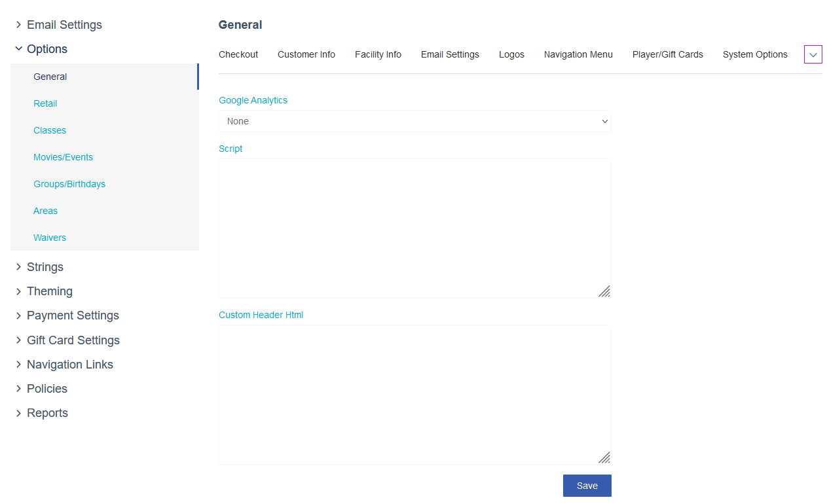Open the Google Analytics dropdown
Image resolution: width=827 pixels, height=504 pixels.
[415, 121]
